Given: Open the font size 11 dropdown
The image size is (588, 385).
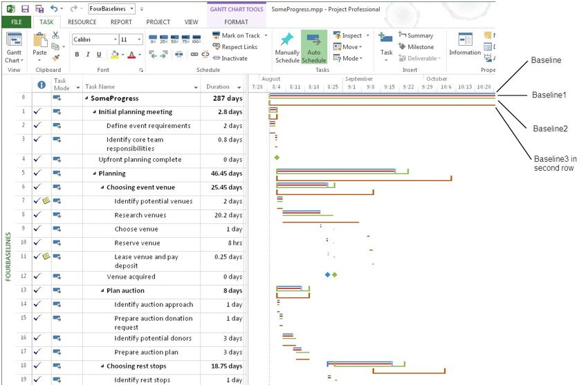Looking at the screenshot, I should (139, 39).
